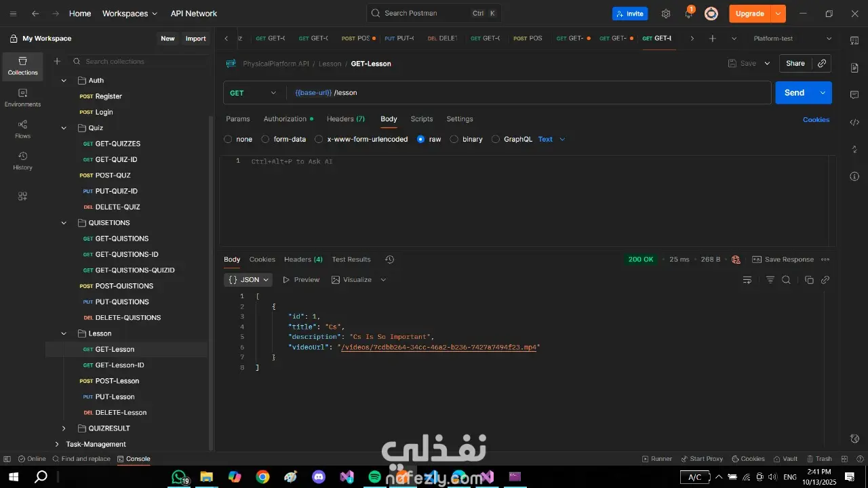Create a new collection with the plus icon

tap(57, 61)
